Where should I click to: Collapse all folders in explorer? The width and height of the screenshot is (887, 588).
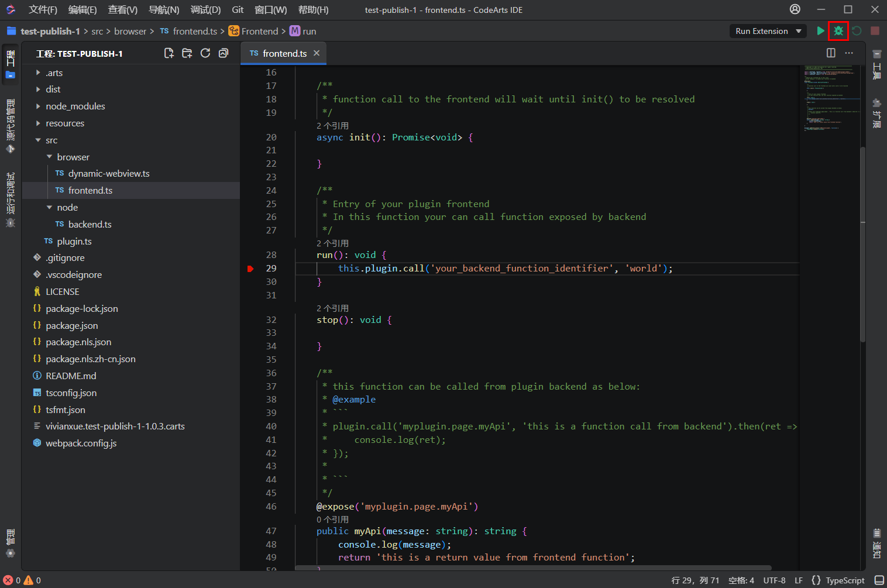[x=224, y=53]
